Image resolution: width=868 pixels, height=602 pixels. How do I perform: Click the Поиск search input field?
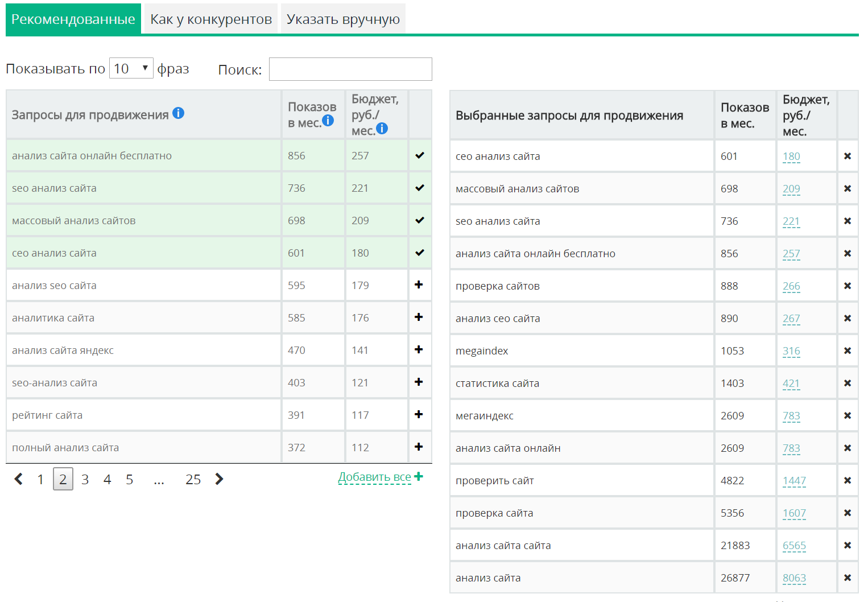pyautogui.click(x=350, y=69)
